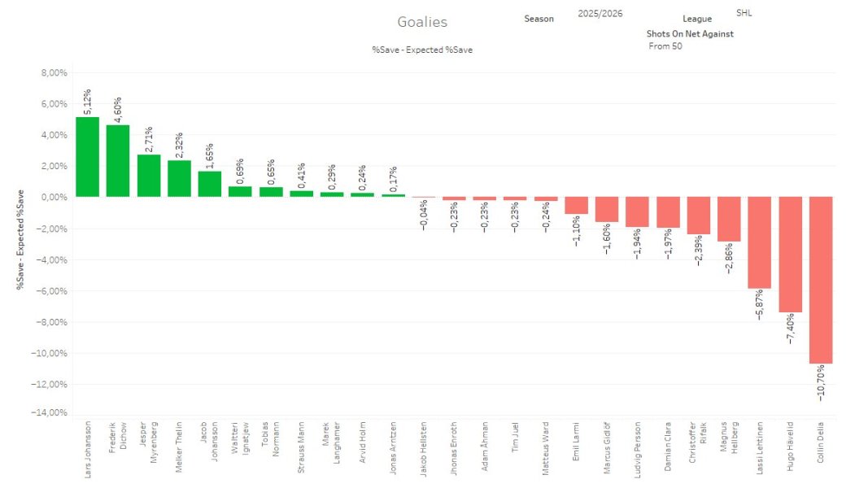
Task: Select Frederik Dichow's green bar
Action: (x=118, y=161)
